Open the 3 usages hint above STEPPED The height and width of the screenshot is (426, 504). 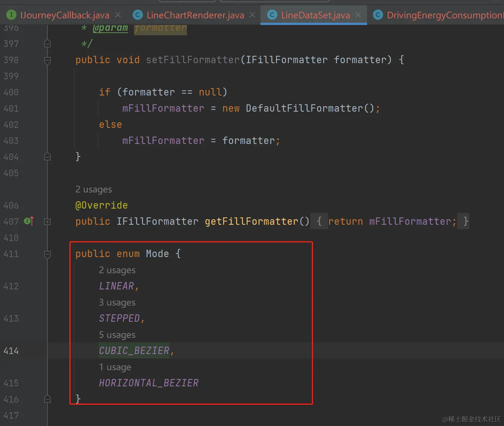pyautogui.click(x=117, y=302)
